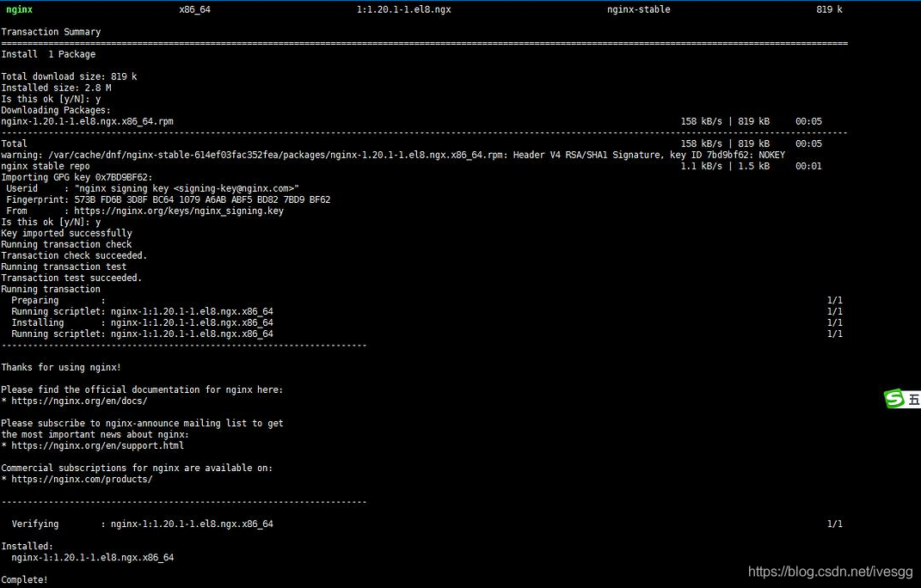The height and width of the screenshot is (588, 921).
Task: Click the 'Running transaction' line
Action: click(51, 289)
